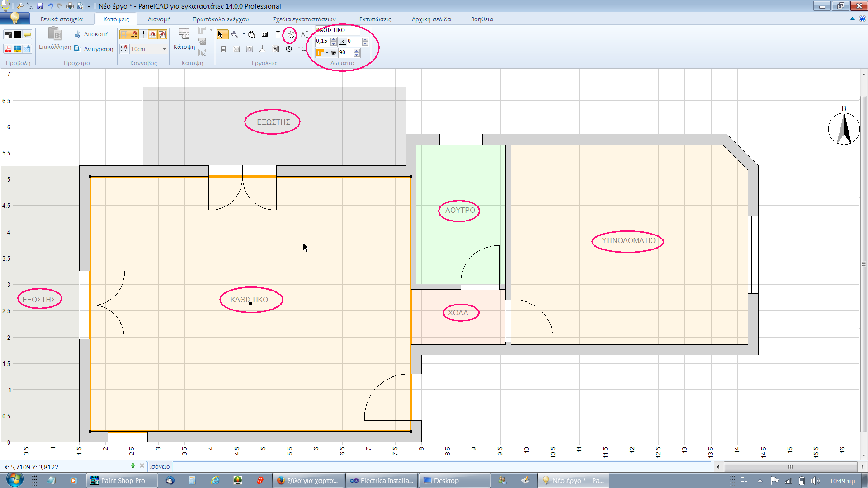
Task: Toggle the axes display button
Action: (144, 34)
